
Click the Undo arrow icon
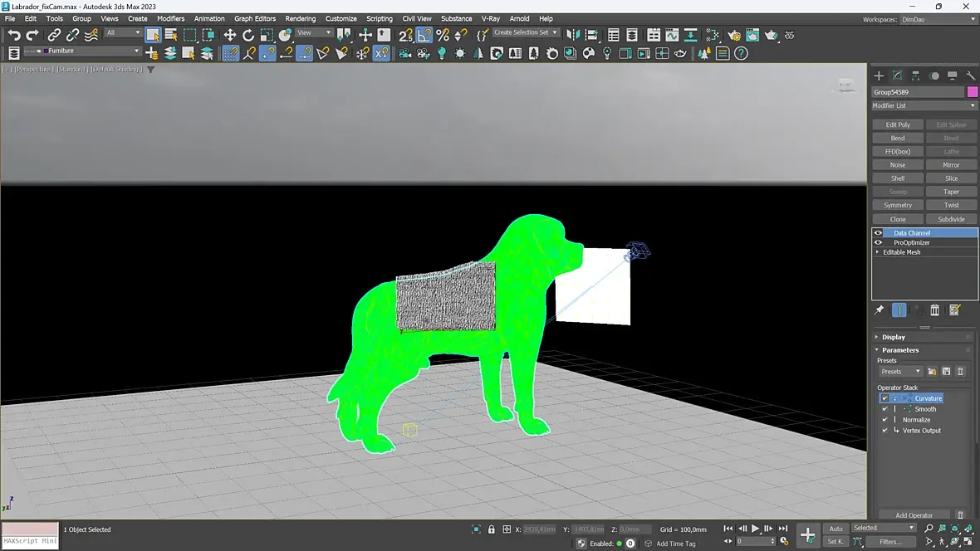pos(14,35)
